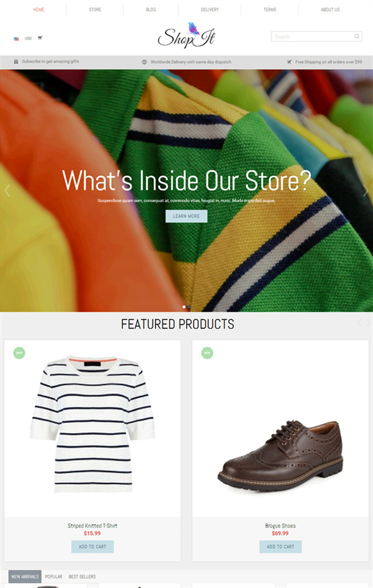Screen dimensions: 373x588
Task: Open the shopping cart icon
Action: [x=40, y=38]
